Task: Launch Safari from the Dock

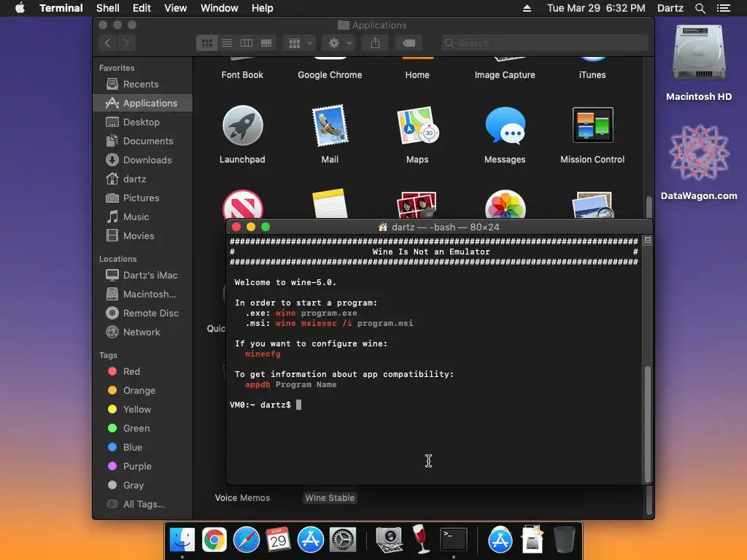Action: (x=247, y=540)
